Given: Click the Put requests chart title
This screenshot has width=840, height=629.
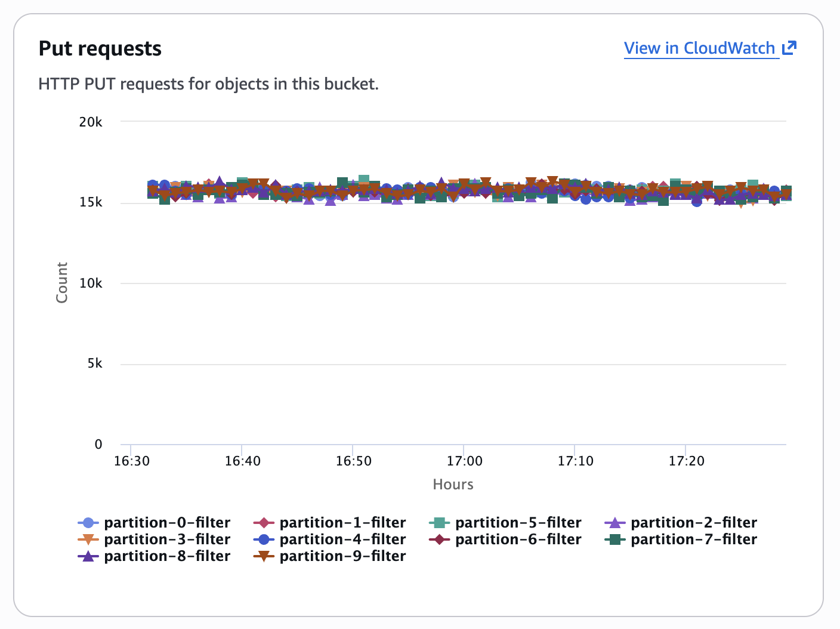Looking at the screenshot, I should [100, 48].
